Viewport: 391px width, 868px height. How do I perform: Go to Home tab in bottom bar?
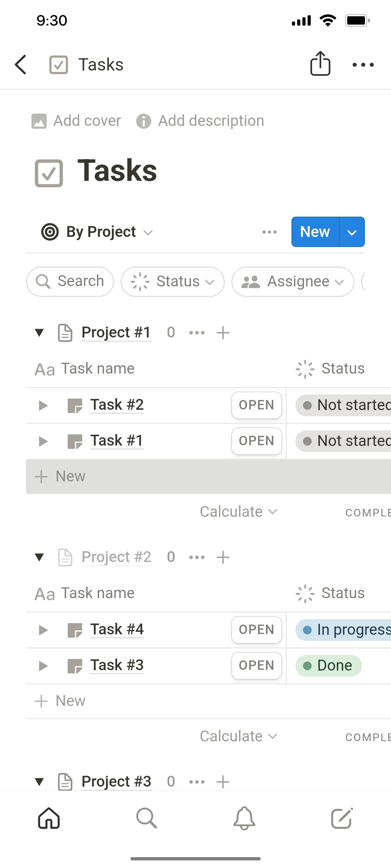click(x=49, y=818)
